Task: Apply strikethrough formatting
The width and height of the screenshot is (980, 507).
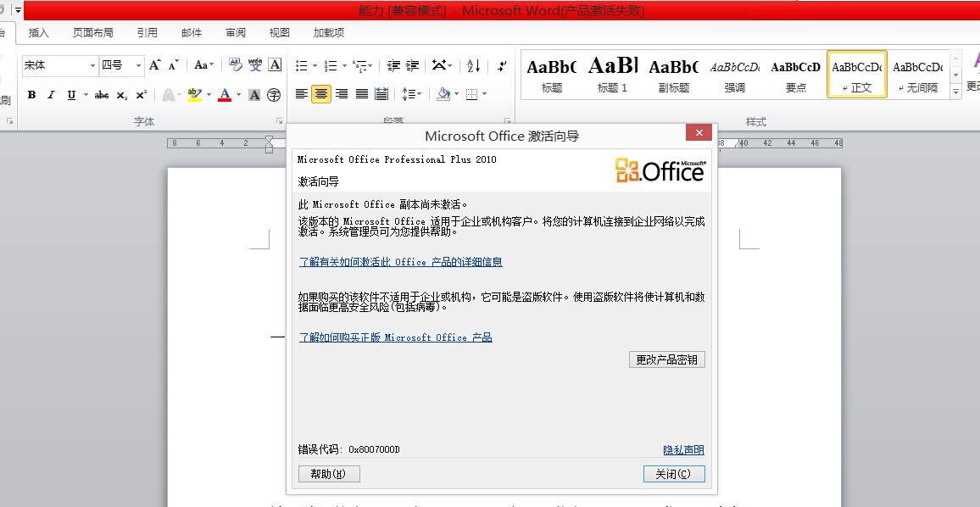Action: point(101,95)
